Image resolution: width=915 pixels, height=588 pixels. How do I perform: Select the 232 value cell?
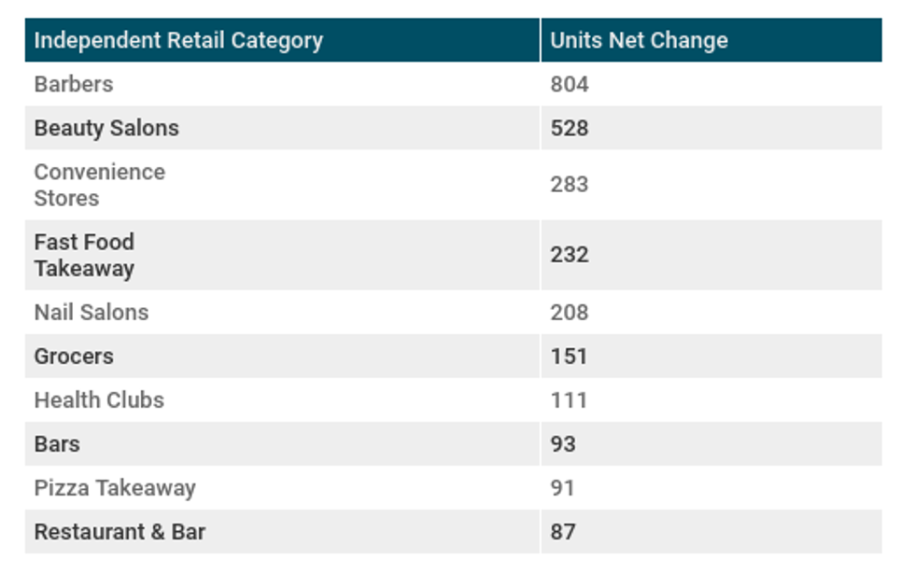point(570,255)
